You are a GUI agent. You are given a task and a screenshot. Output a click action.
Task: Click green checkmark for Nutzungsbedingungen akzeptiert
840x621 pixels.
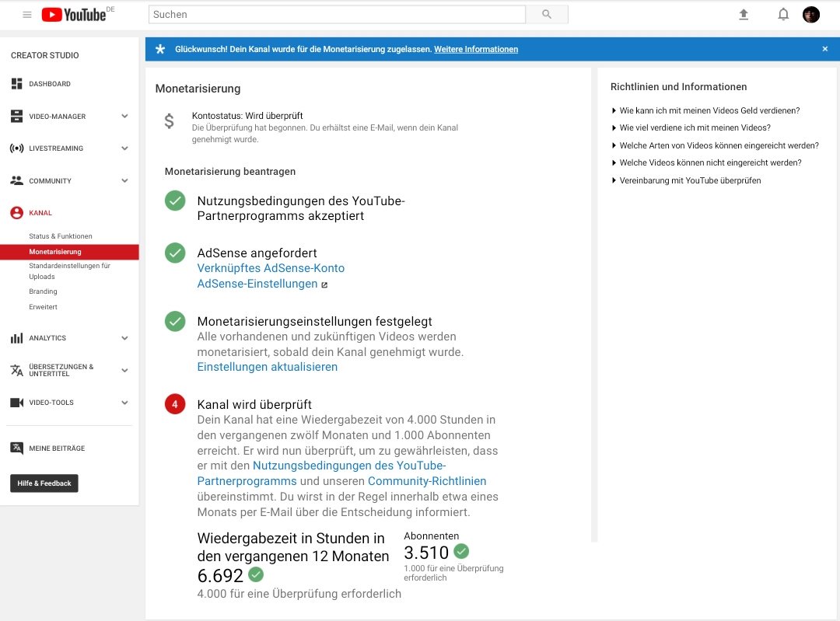point(175,201)
